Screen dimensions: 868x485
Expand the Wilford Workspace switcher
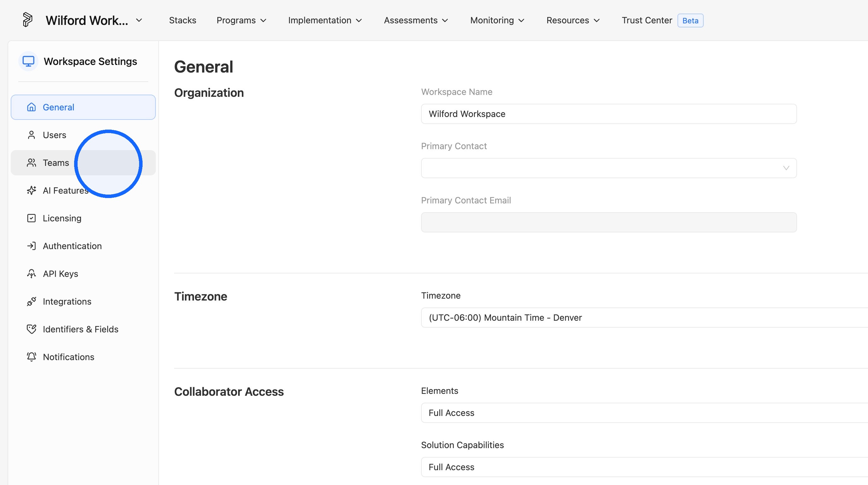[x=94, y=20]
